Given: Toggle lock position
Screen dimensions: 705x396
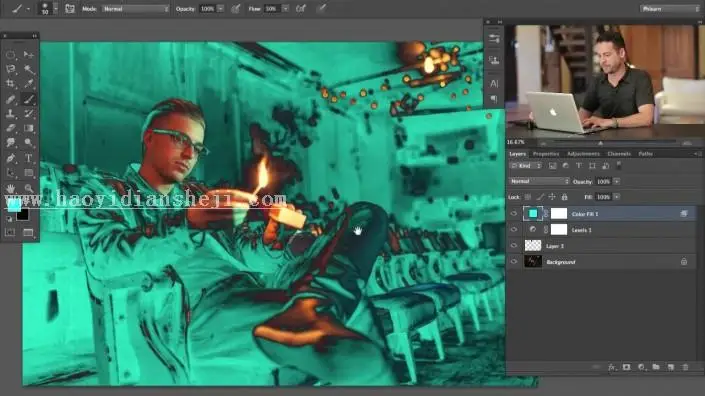Looking at the screenshot, I should [x=552, y=197].
